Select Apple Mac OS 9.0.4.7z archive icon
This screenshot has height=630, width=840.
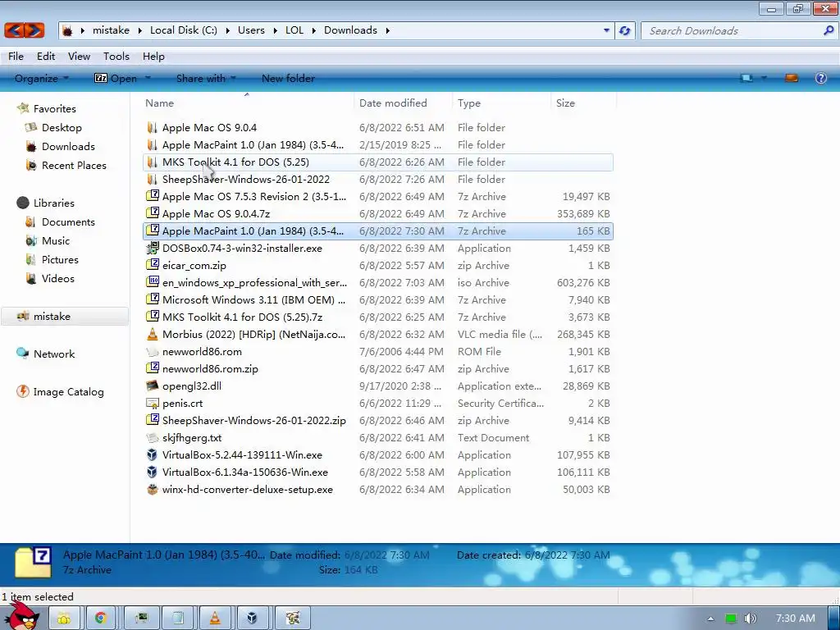153,213
